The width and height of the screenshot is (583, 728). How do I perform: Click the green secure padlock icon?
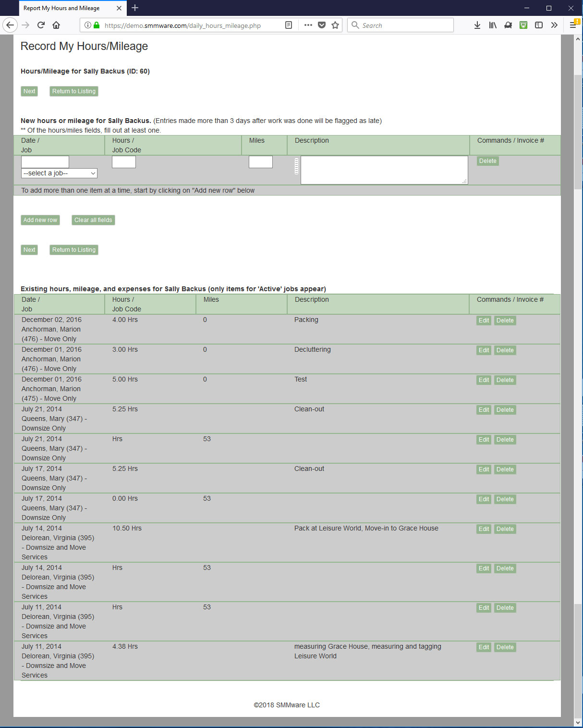coord(97,25)
